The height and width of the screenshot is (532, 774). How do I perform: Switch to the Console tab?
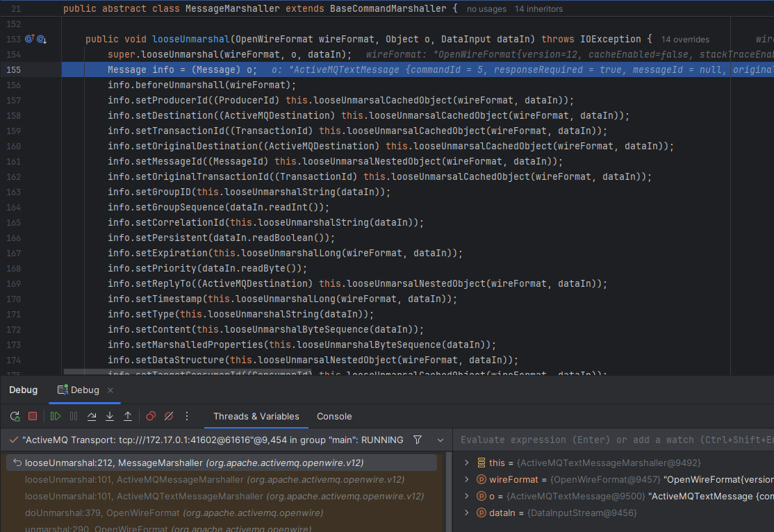coord(334,416)
